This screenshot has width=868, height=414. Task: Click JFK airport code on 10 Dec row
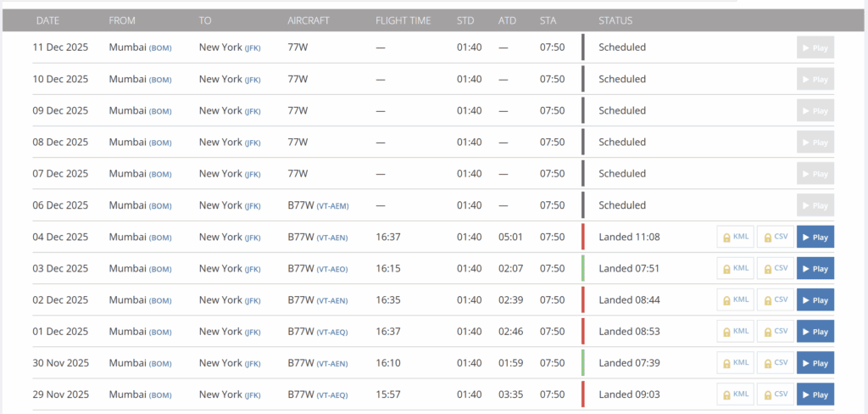coord(253,80)
